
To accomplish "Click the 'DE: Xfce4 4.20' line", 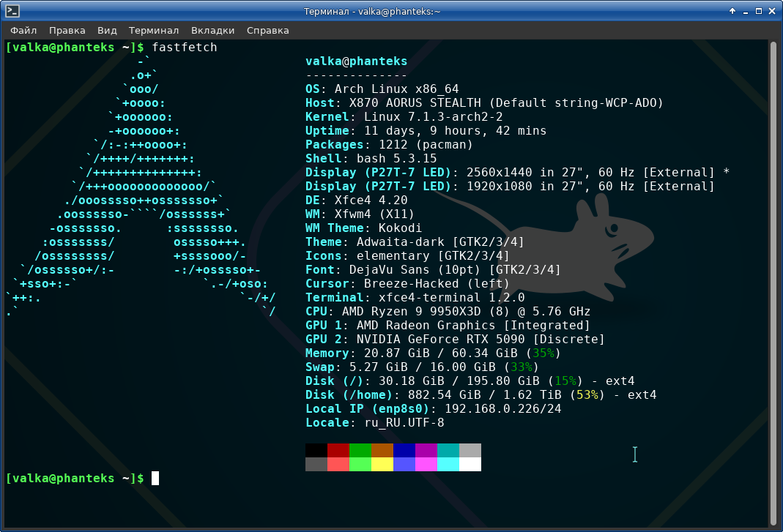I will click(x=357, y=200).
